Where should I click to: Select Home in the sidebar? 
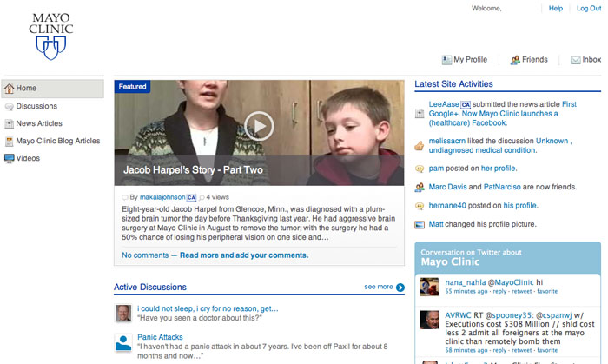[53, 89]
